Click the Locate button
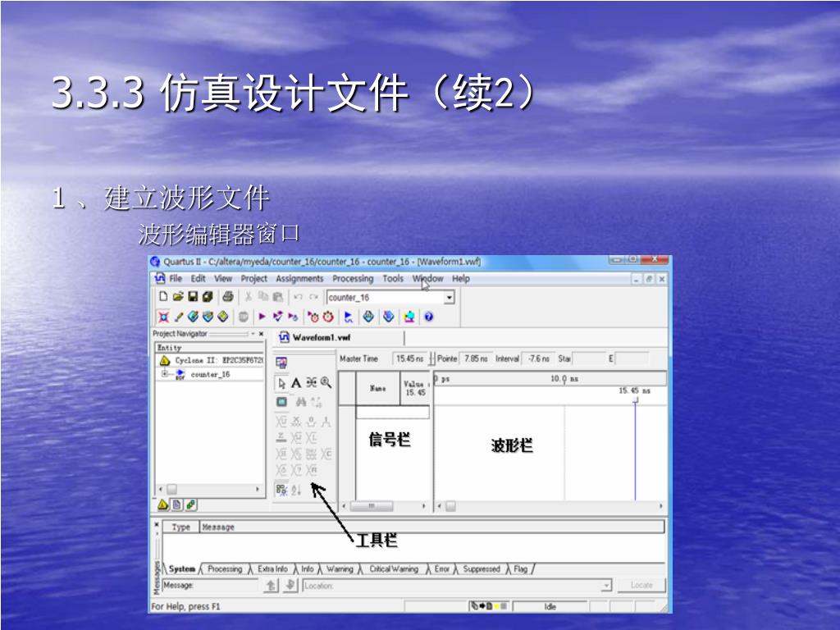 [x=641, y=585]
